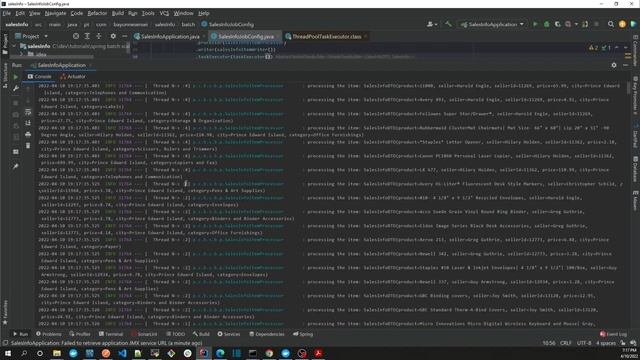Click the taskbar search icon
This screenshot has width=640, height=360.
pyautogui.click(x=24, y=353)
